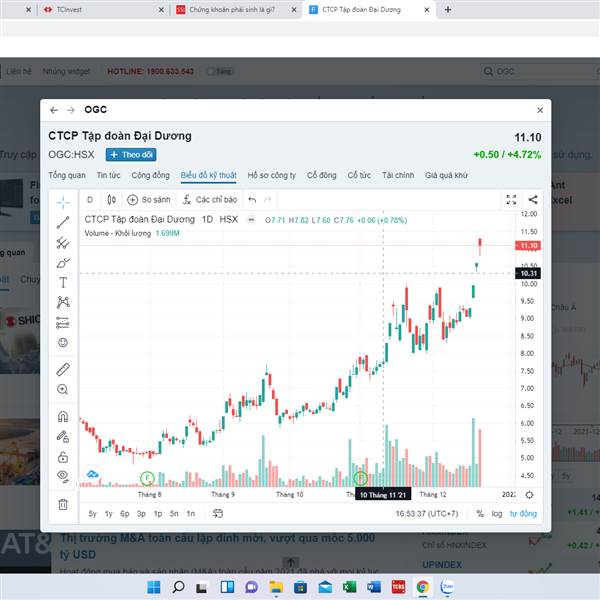Open the Hồ sơ công ty tab
This screenshot has width=600, height=600.
tap(272, 175)
